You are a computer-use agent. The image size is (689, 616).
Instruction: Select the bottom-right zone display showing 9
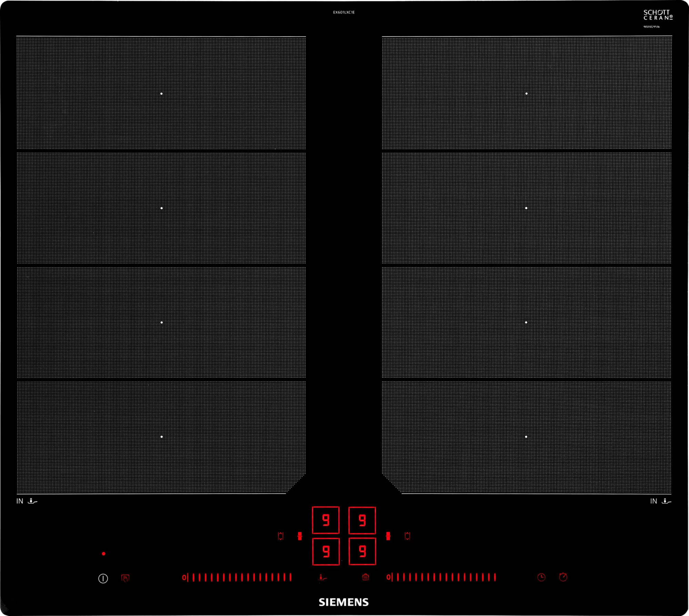pyautogui.click(x=362, y=552)
